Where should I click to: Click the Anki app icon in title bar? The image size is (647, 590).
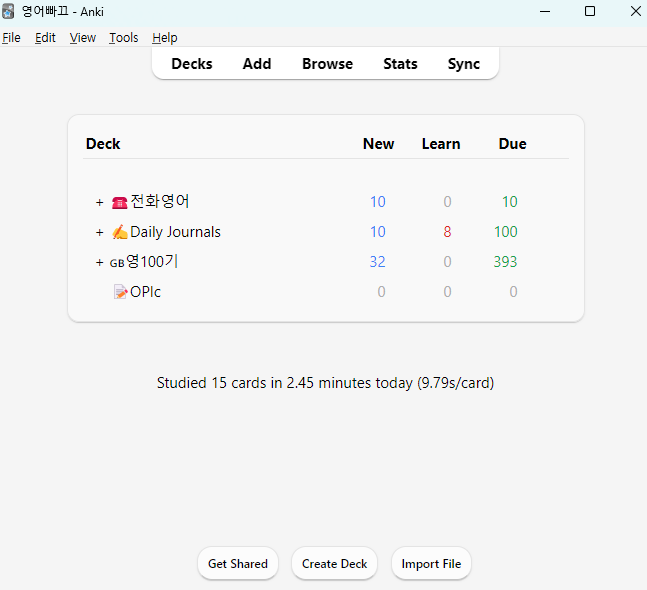[x=8, y=11]
